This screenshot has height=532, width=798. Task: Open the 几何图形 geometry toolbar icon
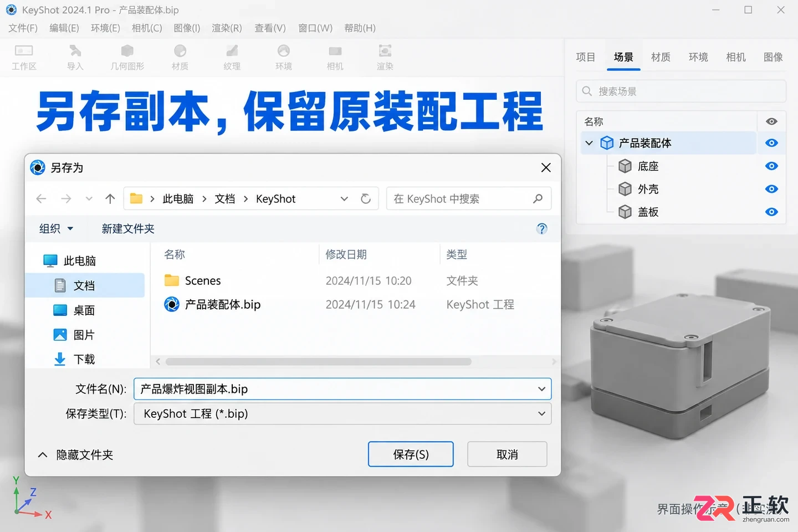[127, 58]
